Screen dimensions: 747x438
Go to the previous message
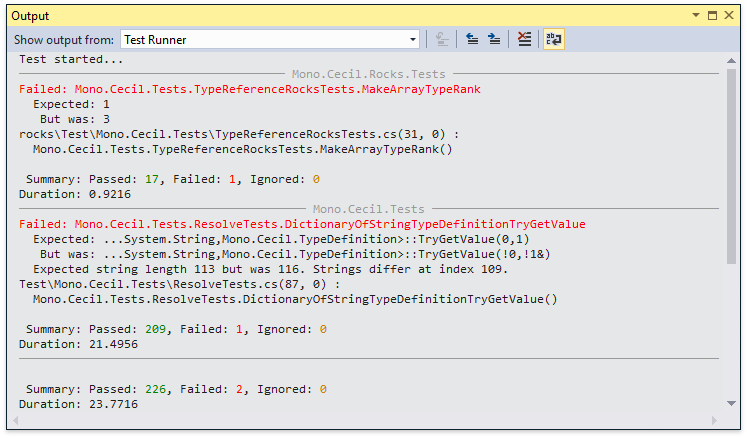472,40
